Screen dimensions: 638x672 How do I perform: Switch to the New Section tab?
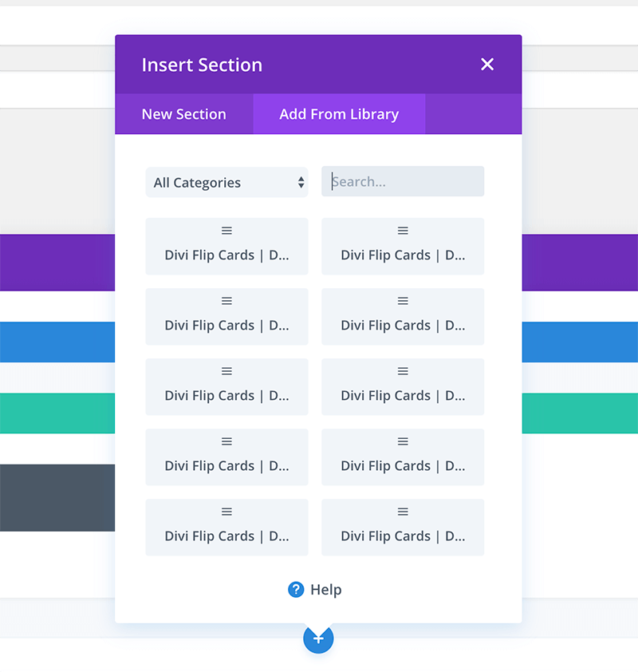[184, 114]
